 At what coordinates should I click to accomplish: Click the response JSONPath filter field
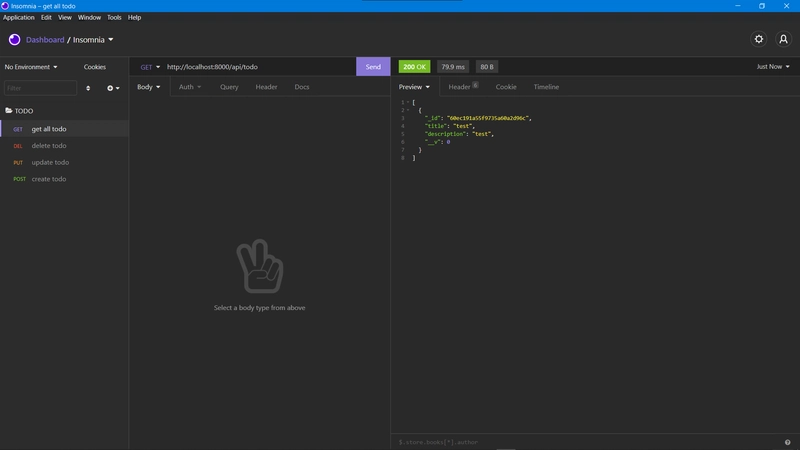coord(587,442)
